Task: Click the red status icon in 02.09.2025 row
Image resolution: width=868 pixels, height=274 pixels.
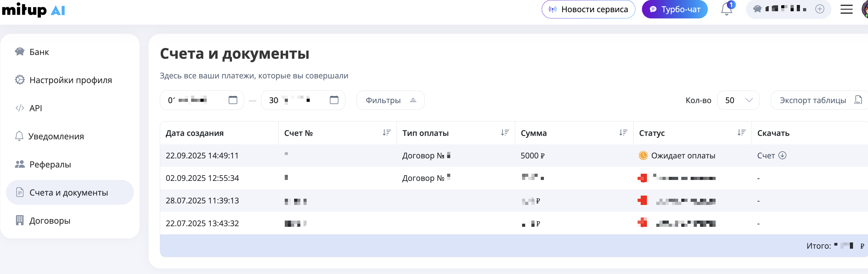Action: point(642,178)
